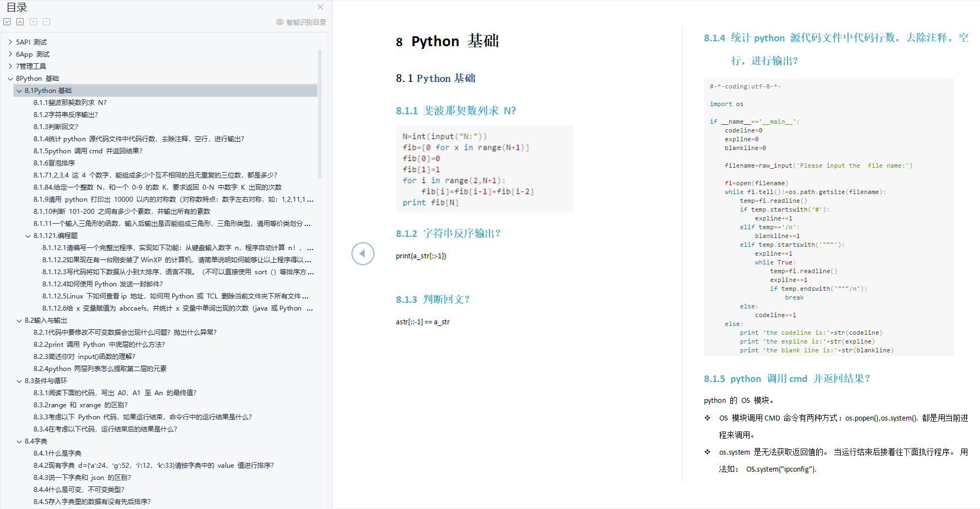Collapse the 8.1.121.编程题 subsection

click(x=28, y=236)
